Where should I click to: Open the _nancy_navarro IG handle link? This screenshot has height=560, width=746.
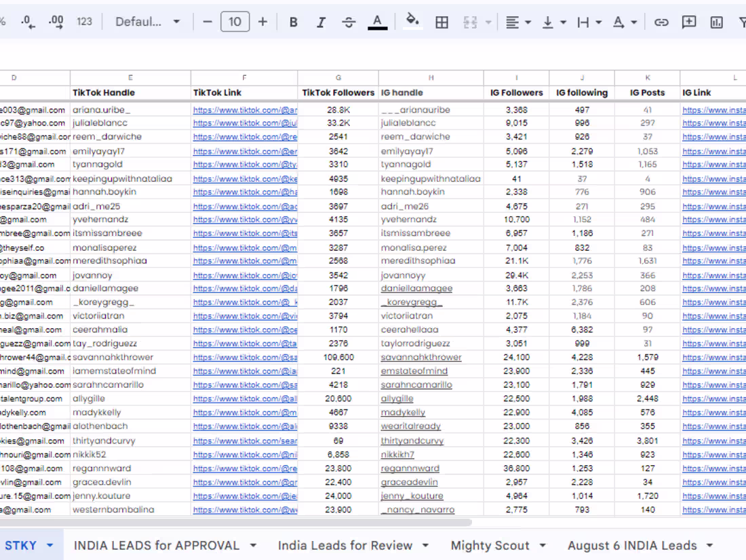pyautogui.click(x=418, y=510)
